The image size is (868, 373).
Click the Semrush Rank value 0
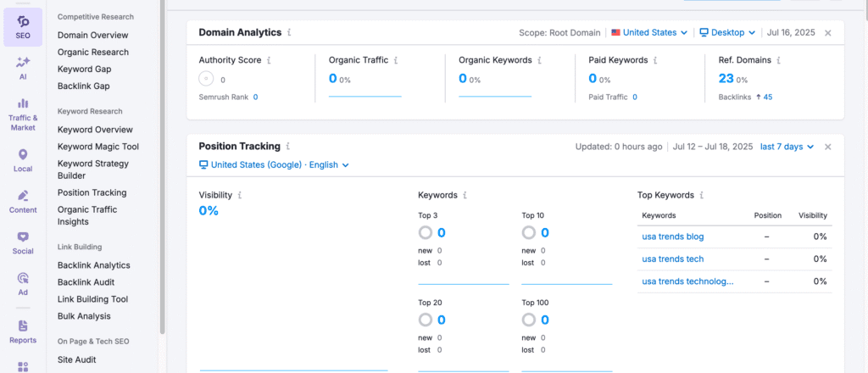pos(256,97)
